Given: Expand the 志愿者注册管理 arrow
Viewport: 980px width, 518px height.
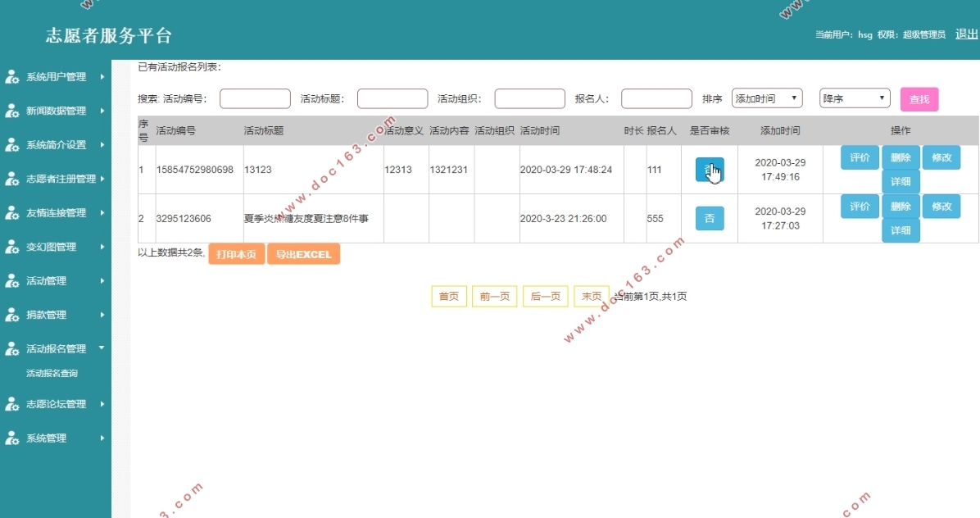Looking at the screenshot, I should click(x=102, y=179).
